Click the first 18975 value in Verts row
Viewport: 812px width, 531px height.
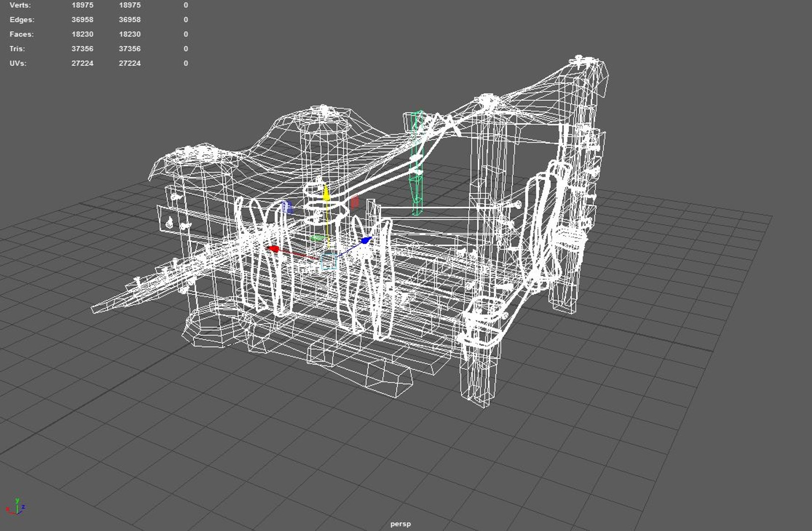[x=82, y=5]
